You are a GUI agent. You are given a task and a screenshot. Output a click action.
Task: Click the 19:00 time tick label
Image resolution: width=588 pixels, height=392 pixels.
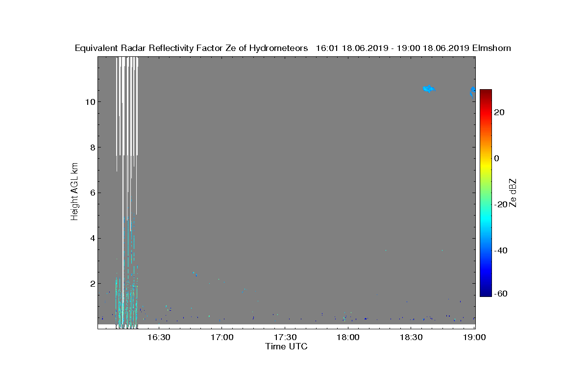pyautogui.click(x=474, y=338)
